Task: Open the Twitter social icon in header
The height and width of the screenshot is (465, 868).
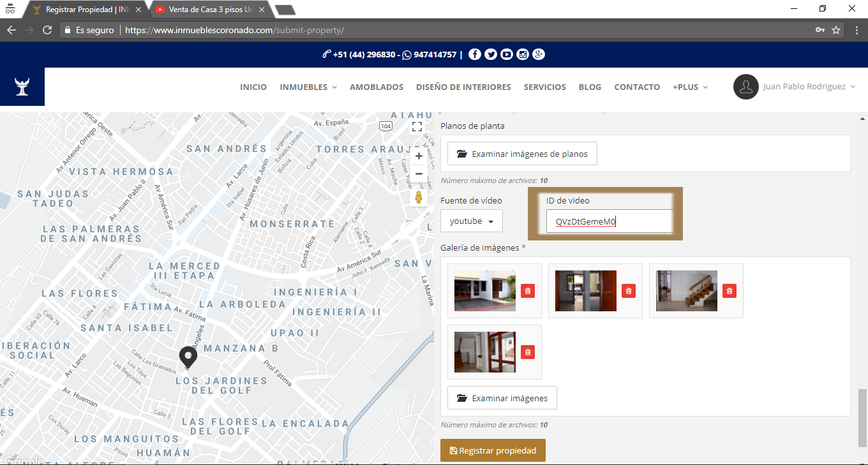Action: [x=490, y=55]
